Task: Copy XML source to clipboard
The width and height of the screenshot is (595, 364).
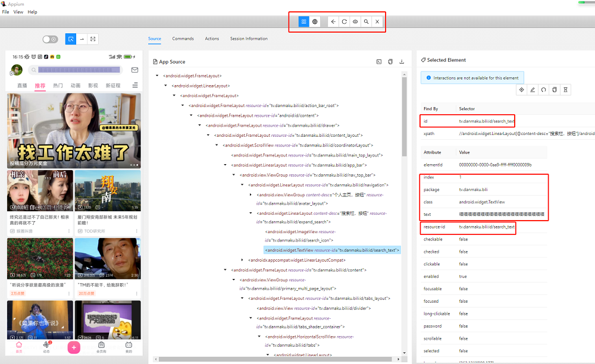Action: 390,62
